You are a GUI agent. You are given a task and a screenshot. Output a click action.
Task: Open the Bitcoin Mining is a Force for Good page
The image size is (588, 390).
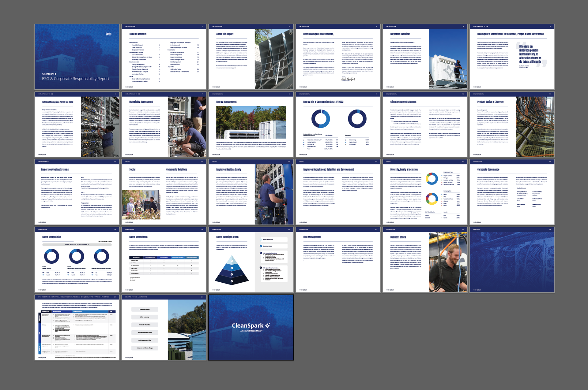click(x=77, y=124)
